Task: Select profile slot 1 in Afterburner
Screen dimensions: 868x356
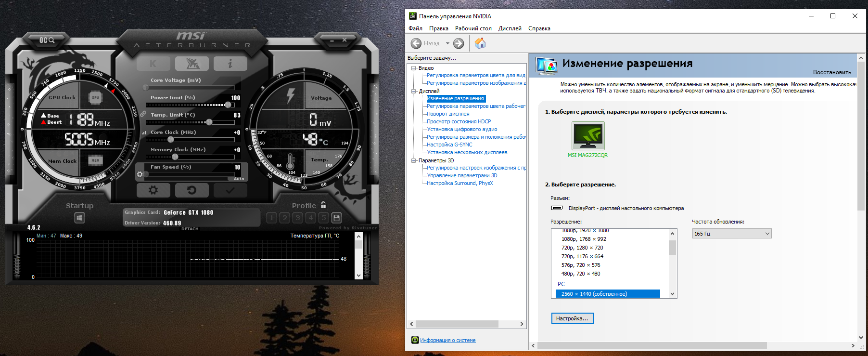Action: pos(272,218)
